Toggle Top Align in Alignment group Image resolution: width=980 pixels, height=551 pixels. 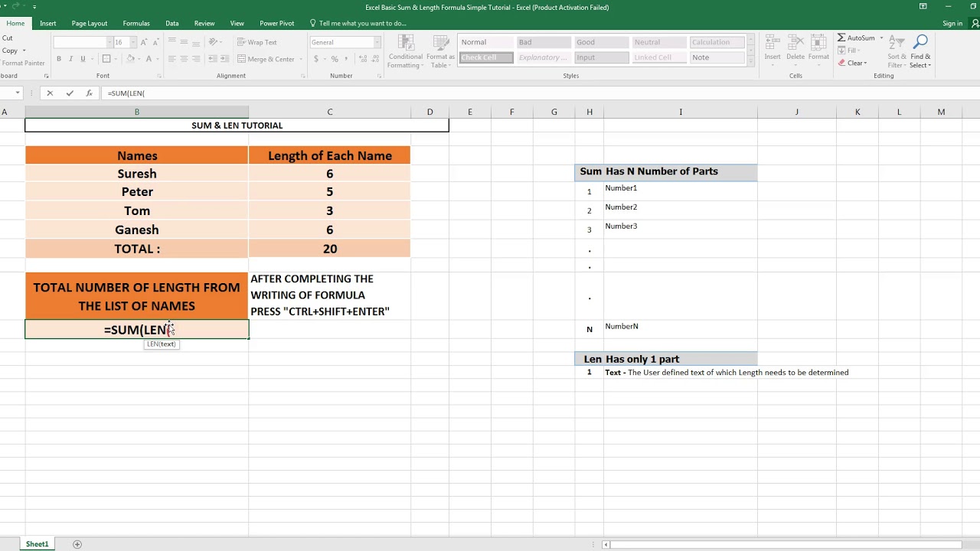pos(172,42)
